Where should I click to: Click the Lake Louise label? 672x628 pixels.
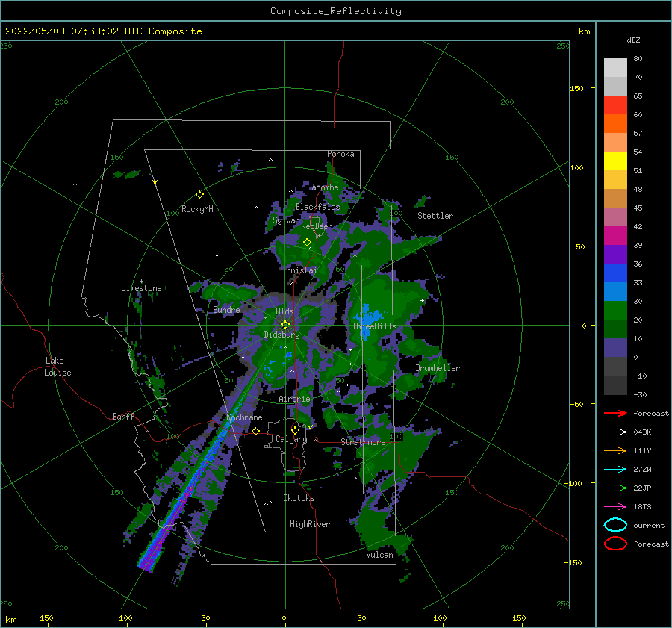[57, 367]
